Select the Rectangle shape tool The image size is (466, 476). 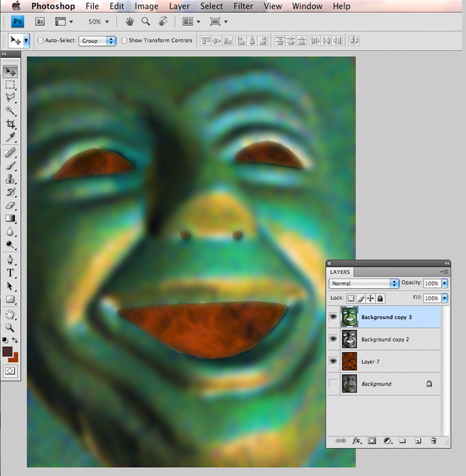(x=10, y=299)
